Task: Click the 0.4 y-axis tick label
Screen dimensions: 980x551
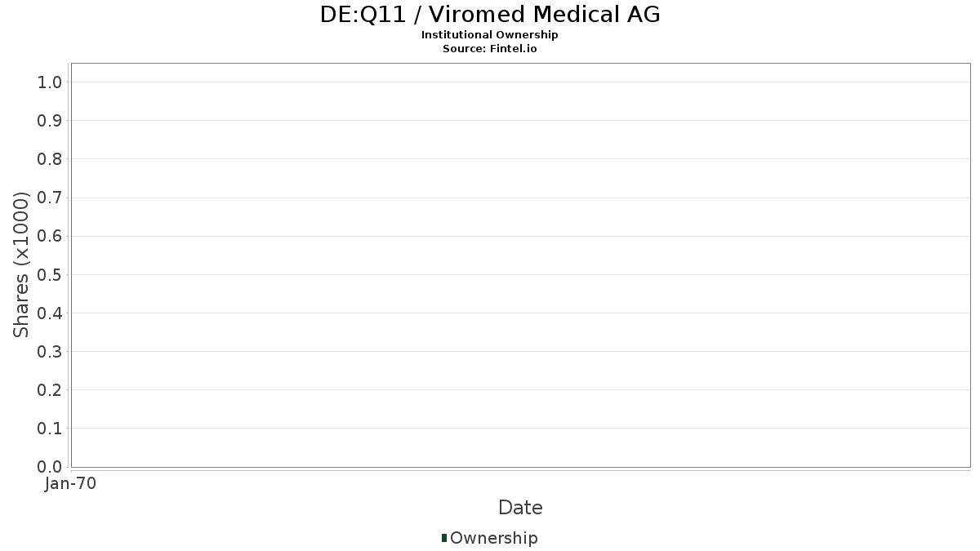Action: tap(50, 313)
